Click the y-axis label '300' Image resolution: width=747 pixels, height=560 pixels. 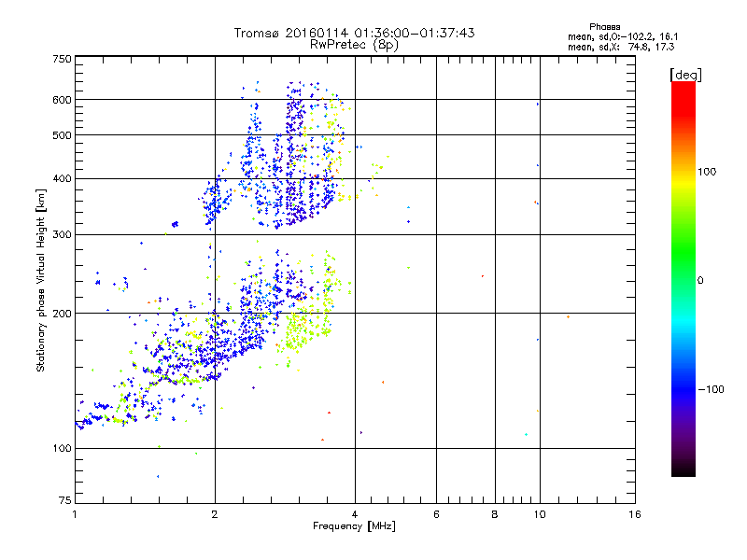pos(63,235)
